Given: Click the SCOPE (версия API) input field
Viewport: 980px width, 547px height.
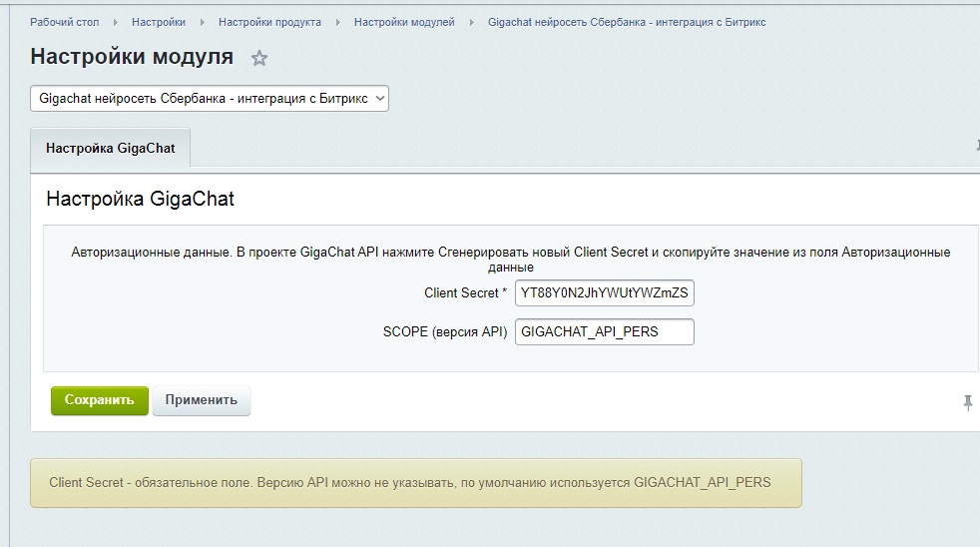Looking at the screenshot, I should coord(605,331).
